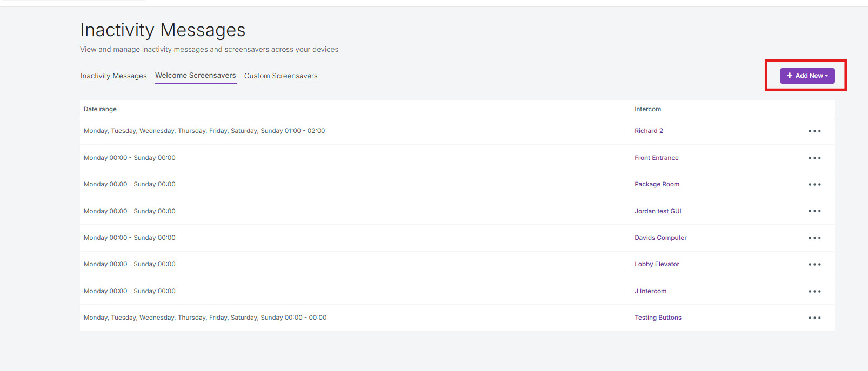Open the Front Entrance intercom link

[656, 158]
